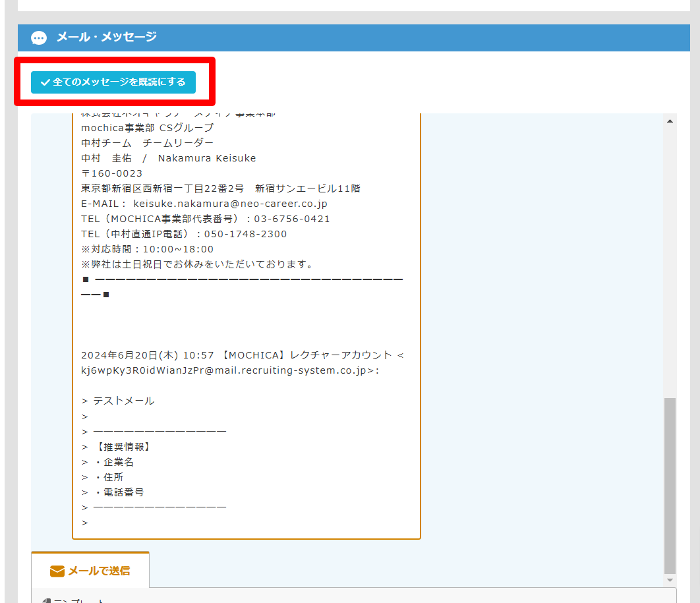Click the envelope icon on the メールで送信 tab
Viewport: 700px width, 603px height.
click(57, 571)
